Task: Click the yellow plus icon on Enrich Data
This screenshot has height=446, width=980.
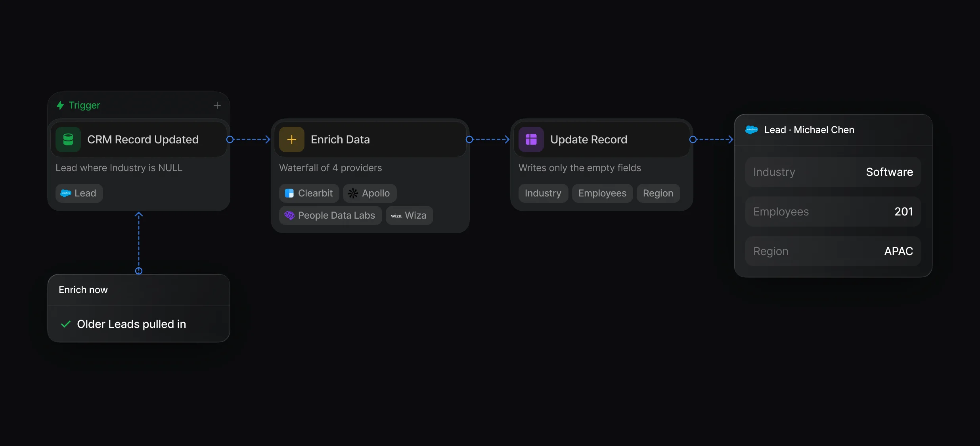Action: coord(292,139)
